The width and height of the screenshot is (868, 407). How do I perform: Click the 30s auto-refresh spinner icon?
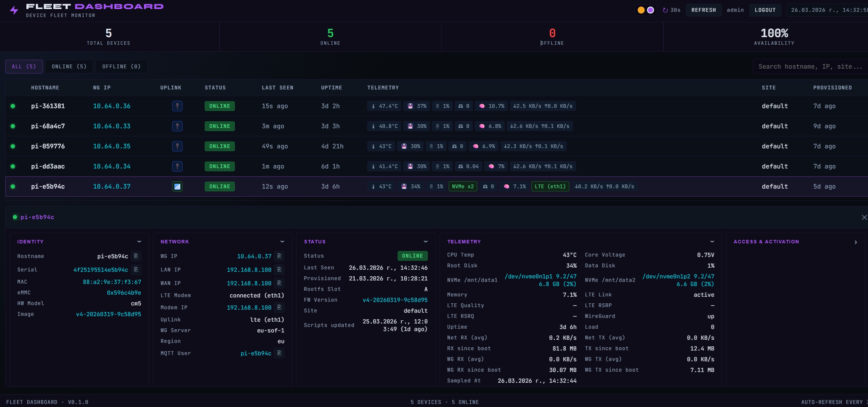[x=666, y=10]
